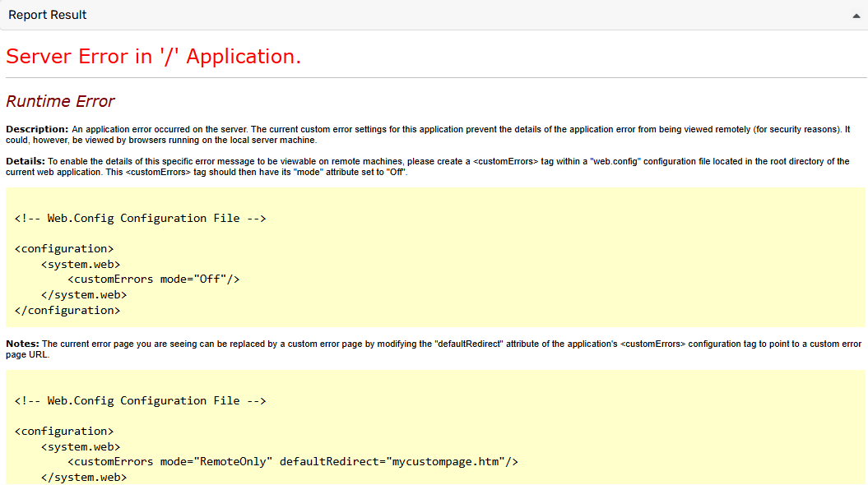The width and height of the screenshot is (868, 485).
Task: Click the Server Error in '/' Application heading
Action: [x=153, y=57]
